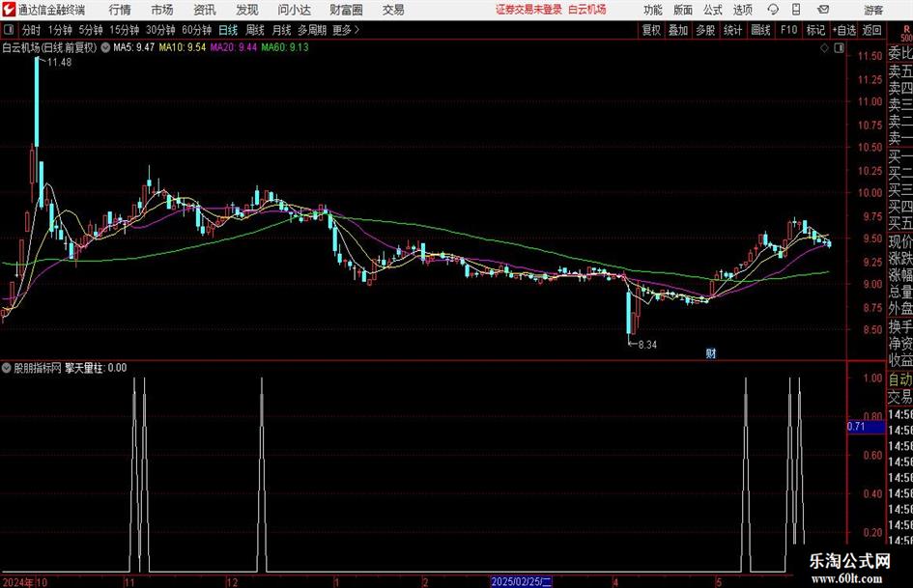913x588 pixels.
Task: Select the 日线 daily tab
Action: [x=228, y=30]
